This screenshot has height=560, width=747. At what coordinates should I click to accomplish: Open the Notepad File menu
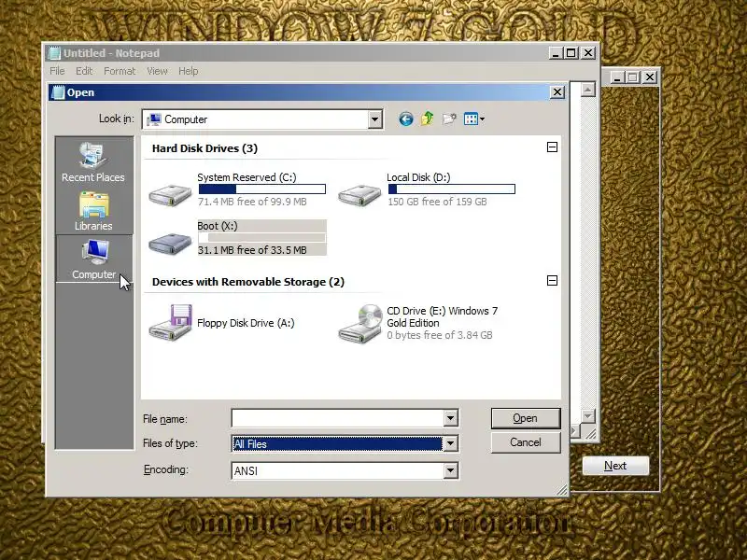coord(57,71)
